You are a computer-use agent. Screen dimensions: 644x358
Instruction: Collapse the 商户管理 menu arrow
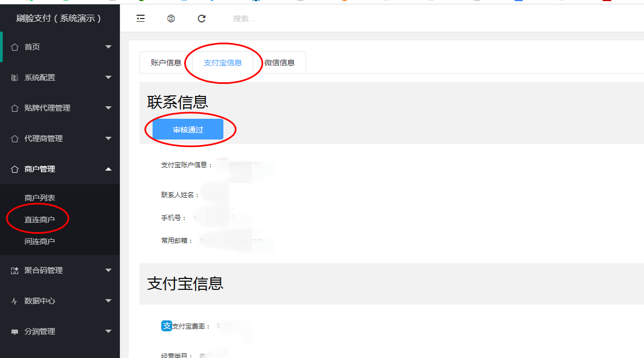108,169
